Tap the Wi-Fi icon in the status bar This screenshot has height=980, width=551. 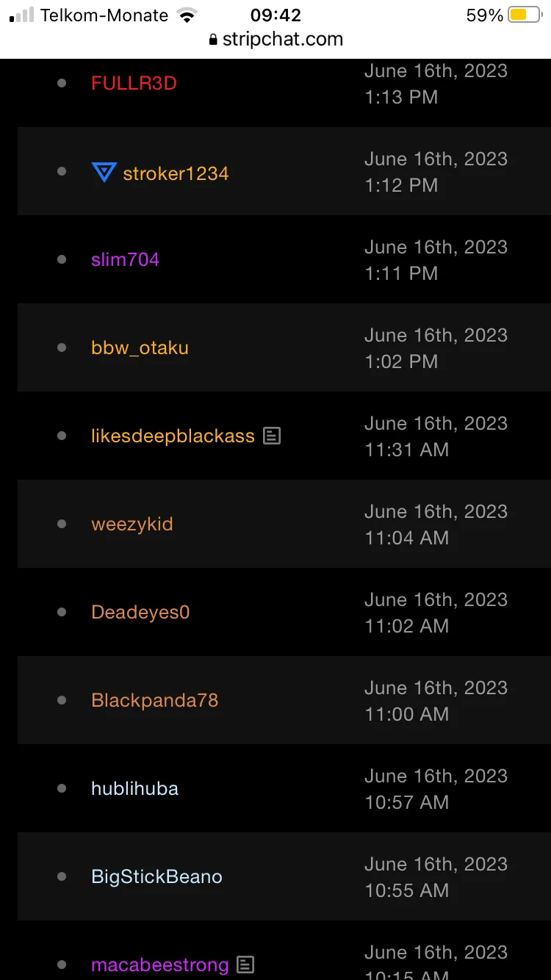pos(188,15)
